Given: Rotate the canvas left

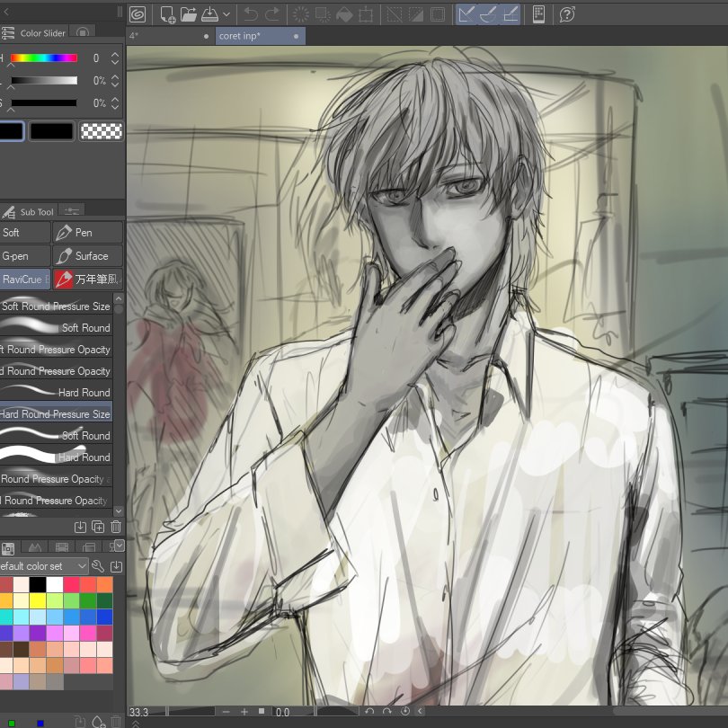Looking at the screenshot, I should point(369,711).
